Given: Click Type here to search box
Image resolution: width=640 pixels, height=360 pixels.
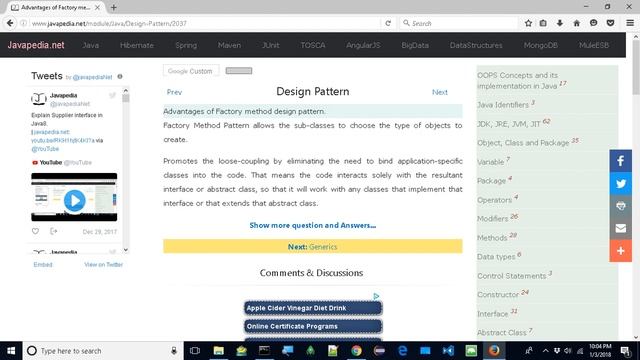Looking at the screenshot, I should [102, 351].
